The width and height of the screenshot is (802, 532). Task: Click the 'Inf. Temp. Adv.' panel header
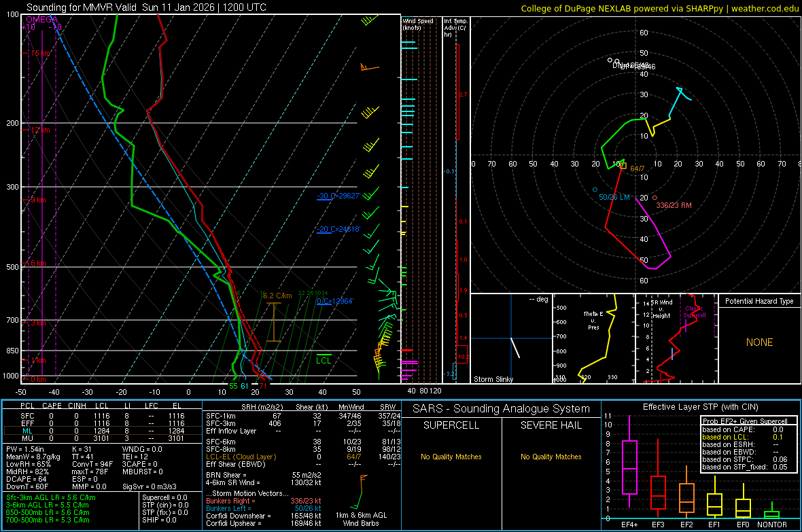click(x=455, y=28)
